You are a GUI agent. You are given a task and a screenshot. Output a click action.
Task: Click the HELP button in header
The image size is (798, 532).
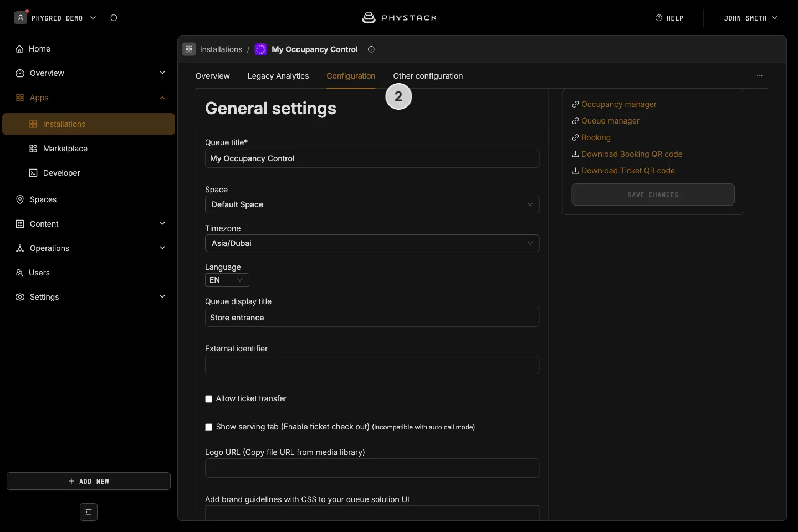(x=669, y=18)
